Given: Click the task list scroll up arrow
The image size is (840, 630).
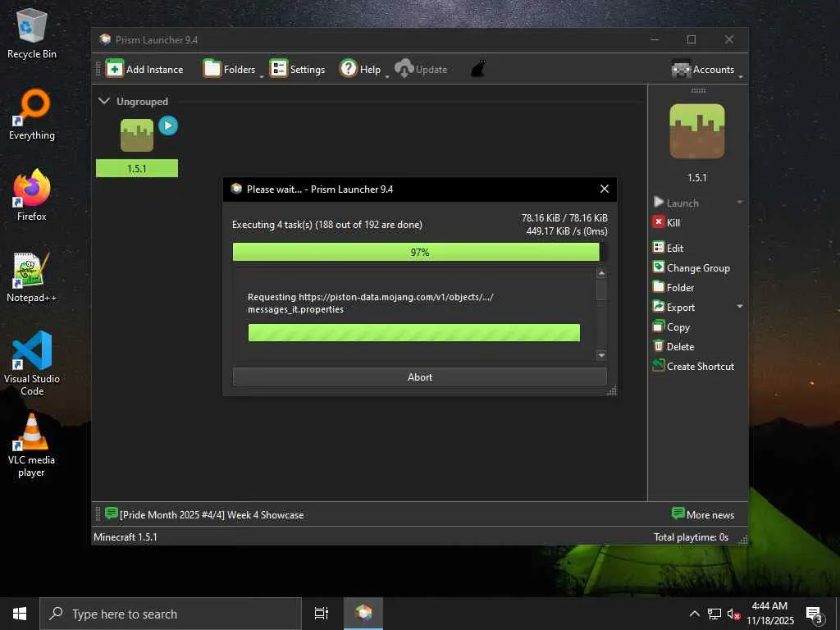Looking at the screenshot, I should [601, 273].
